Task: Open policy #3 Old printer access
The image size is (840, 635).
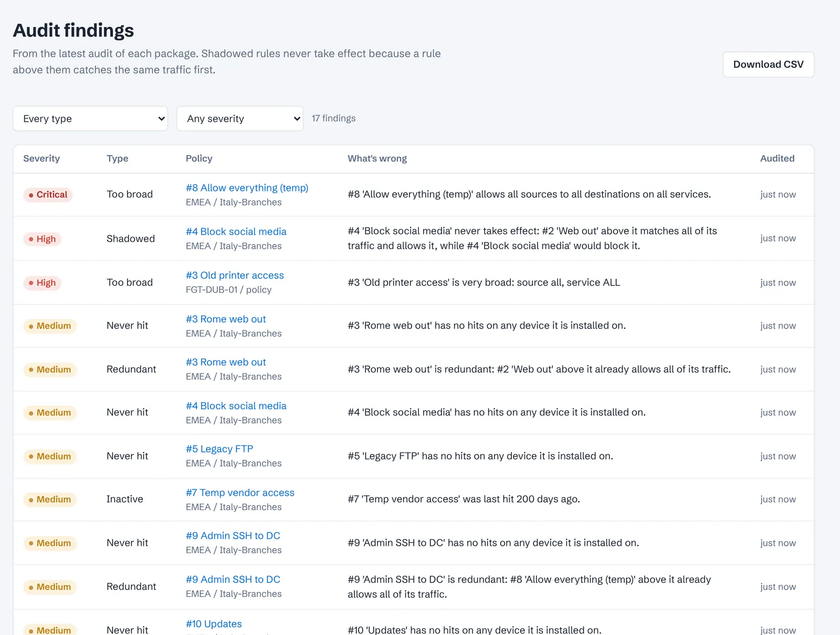Action: [235, 276]
